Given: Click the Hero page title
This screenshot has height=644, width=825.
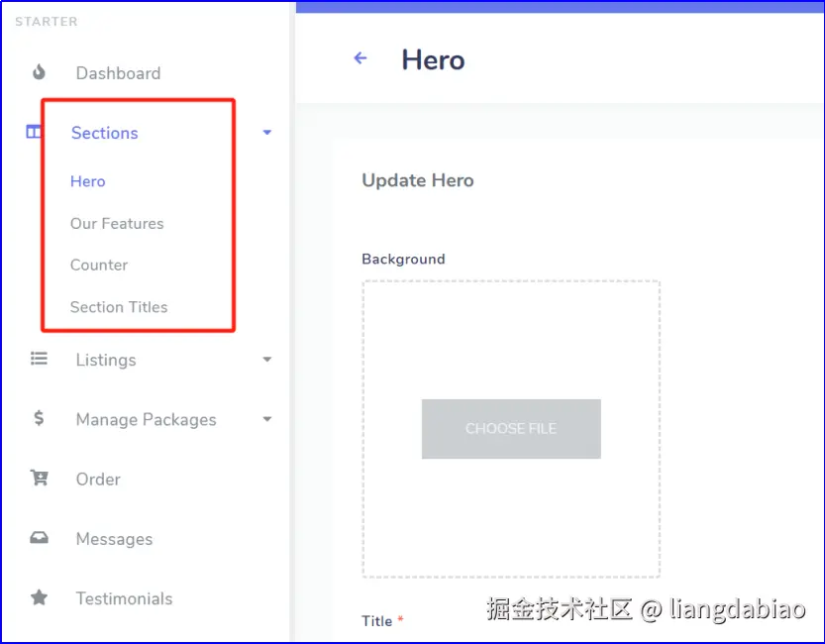Looking at the screenshot, I should pos(433,60).
